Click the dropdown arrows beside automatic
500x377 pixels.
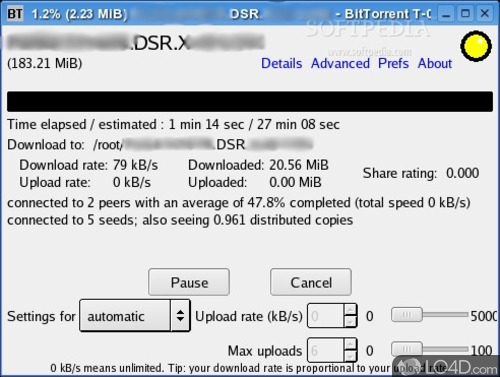[180, 315]
